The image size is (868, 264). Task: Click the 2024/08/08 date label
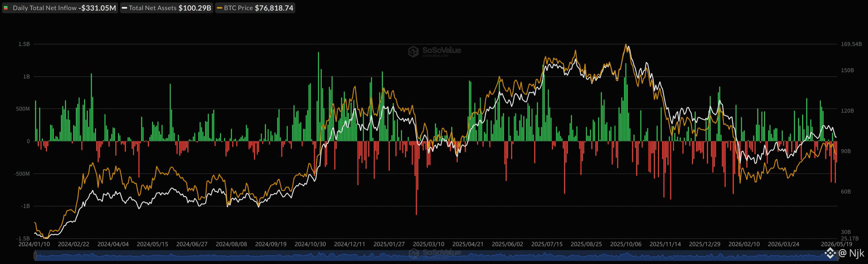click(231, 245)
